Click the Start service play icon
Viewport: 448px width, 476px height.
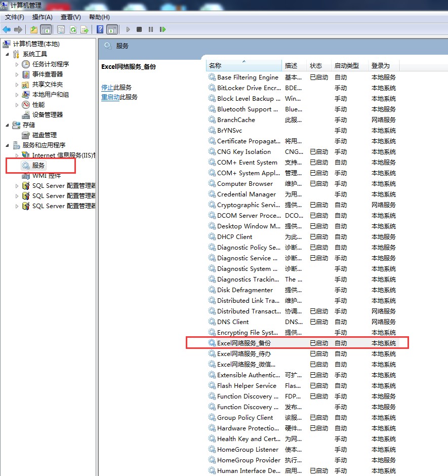128,29
